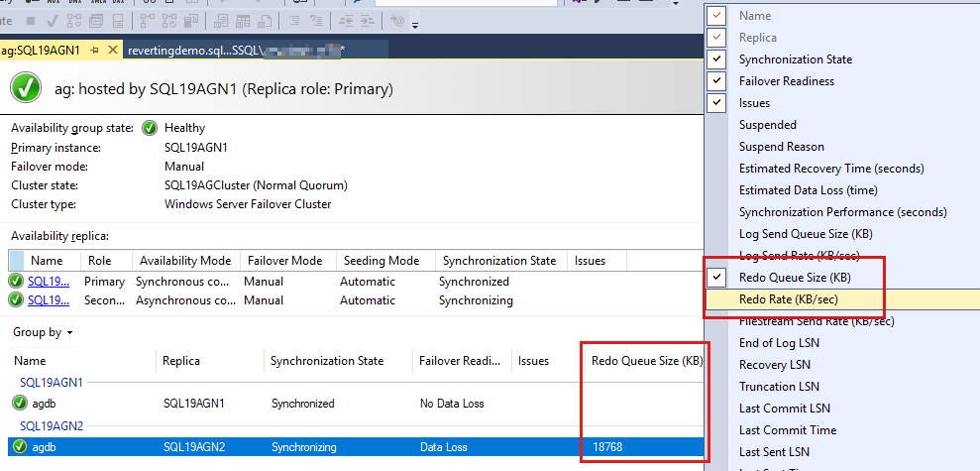
Task: Enable Estimated Recovery Time (seconds) column
Action: pos(831,169)
